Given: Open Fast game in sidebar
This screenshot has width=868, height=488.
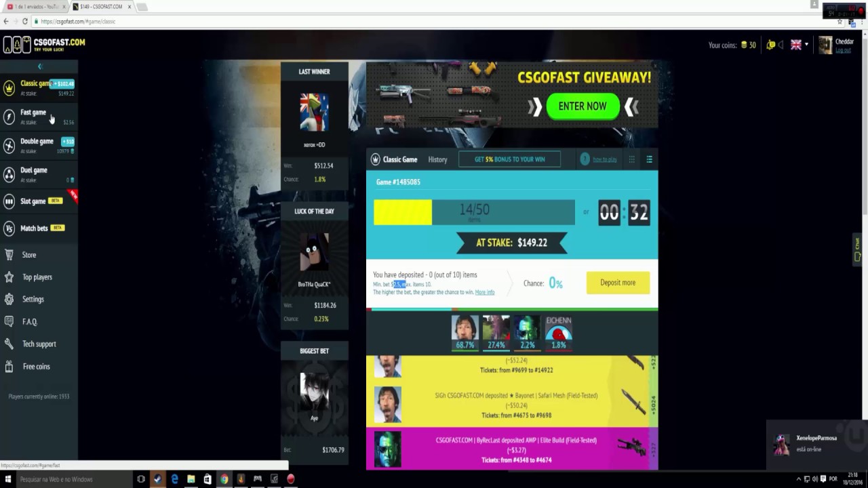Looking at the screenshot, I should pos(38,117).
